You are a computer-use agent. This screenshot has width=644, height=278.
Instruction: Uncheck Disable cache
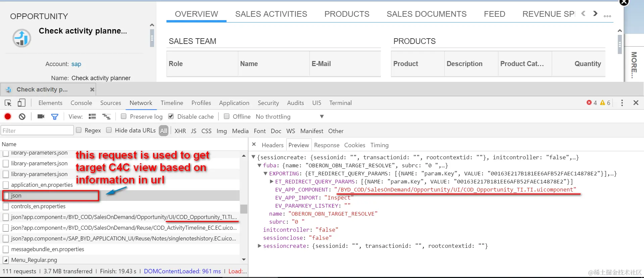(171, 116)
